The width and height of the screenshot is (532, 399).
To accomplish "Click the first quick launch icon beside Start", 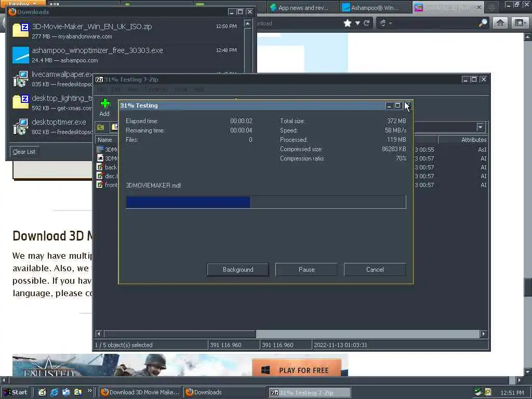I will (42, 392).
